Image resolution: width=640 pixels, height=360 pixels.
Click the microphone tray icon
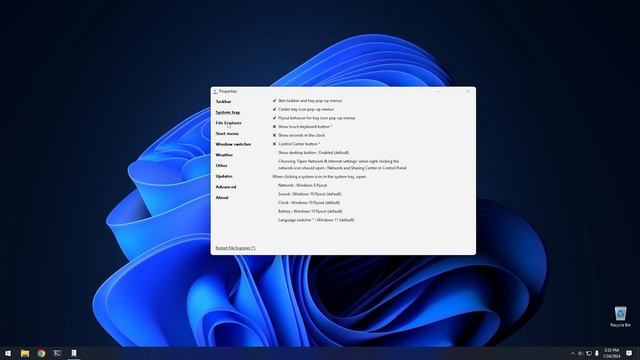pyautogui.click(x=597, y=353)
